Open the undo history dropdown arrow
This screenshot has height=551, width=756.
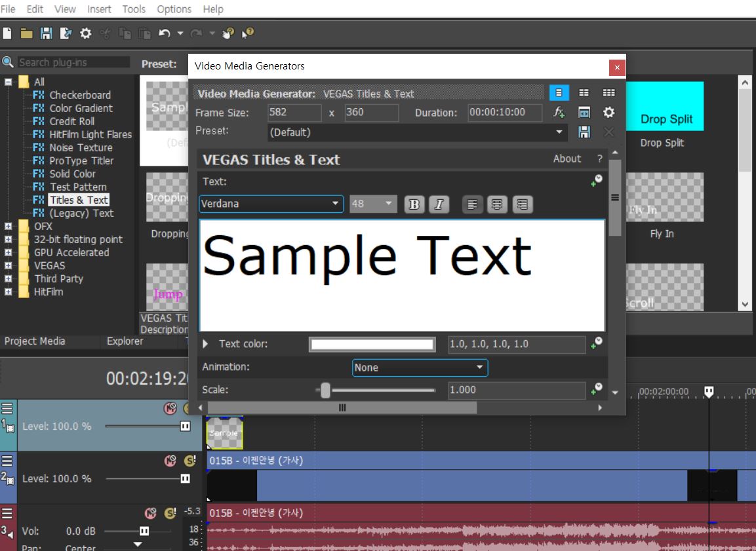pos(180,33)
